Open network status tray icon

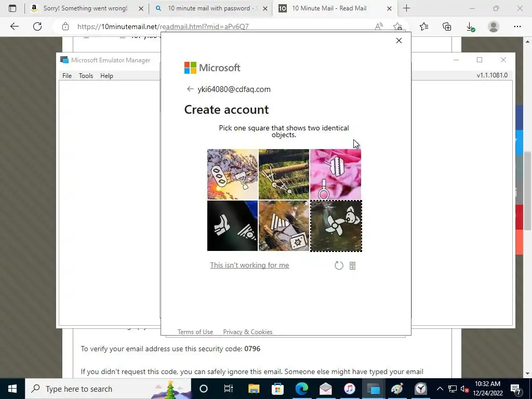point(453,389)
